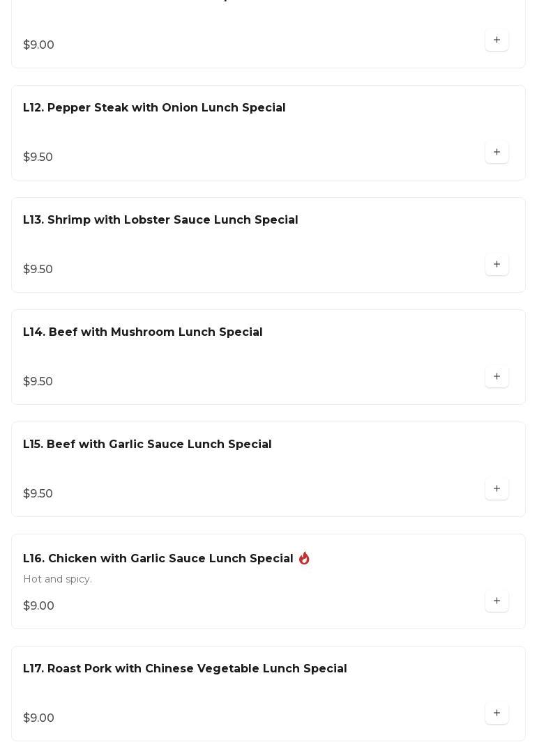Add L17 Roast Pork with Chinese Vegetable
Viewport: 537px width, 756px height.
pyautogui.click(x=497, y=713)
